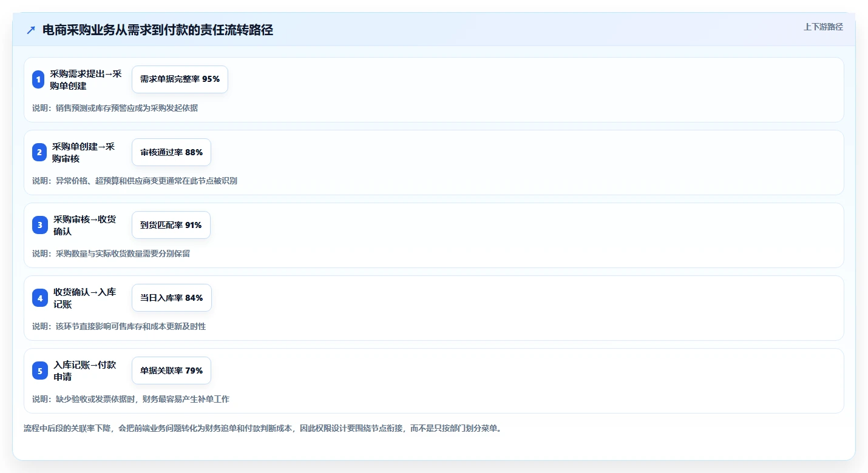Click the 上下游路径 label in header

[823, 27]
